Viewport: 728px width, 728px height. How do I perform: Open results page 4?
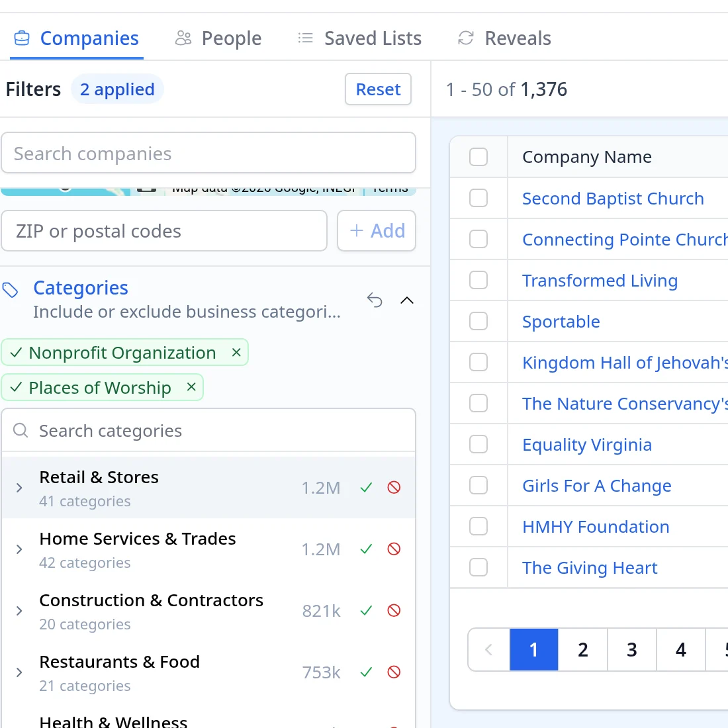680,649
